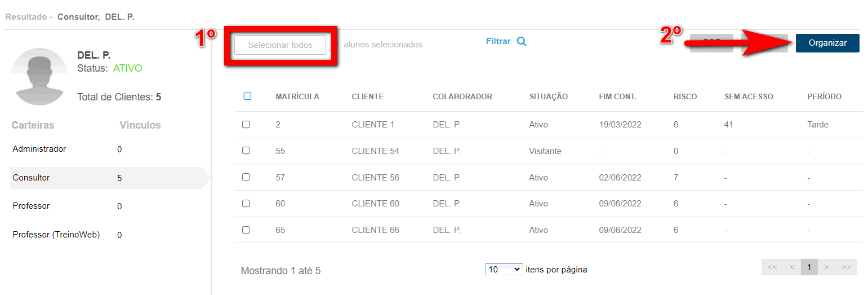Enable the checkbox for CLIENTE 66

246,230
